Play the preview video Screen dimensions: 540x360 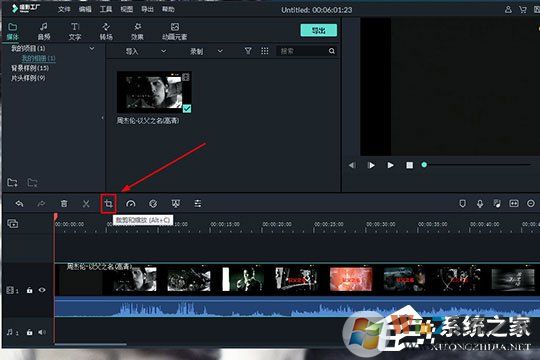[x=390, y=165]
